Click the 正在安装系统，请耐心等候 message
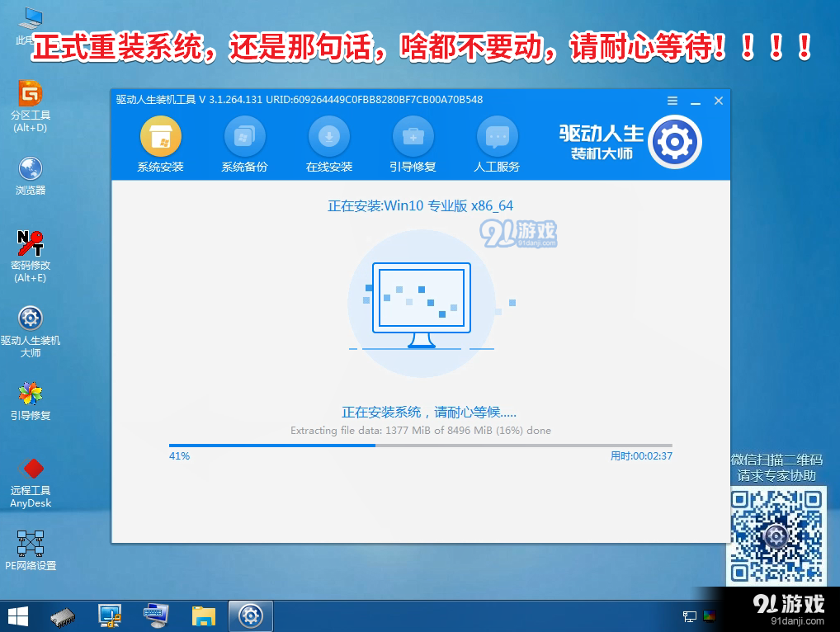Viewport: 840px width, 632px height. 428,412
